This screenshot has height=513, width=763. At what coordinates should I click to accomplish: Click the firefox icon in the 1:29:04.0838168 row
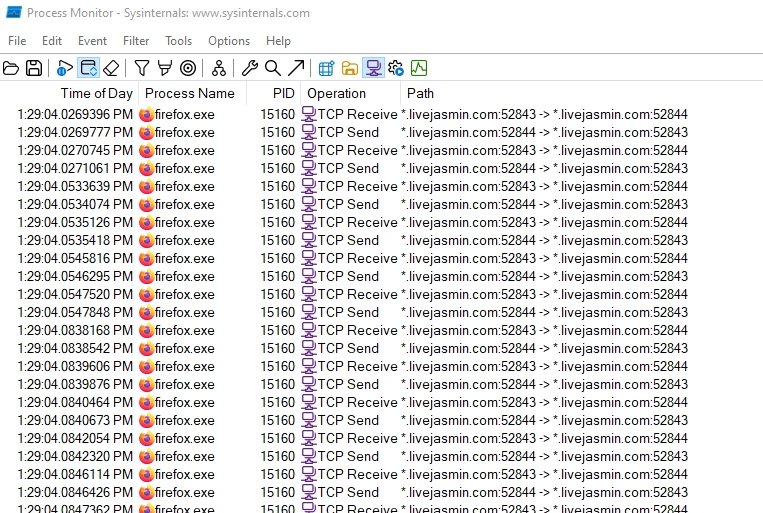[146, 330]
